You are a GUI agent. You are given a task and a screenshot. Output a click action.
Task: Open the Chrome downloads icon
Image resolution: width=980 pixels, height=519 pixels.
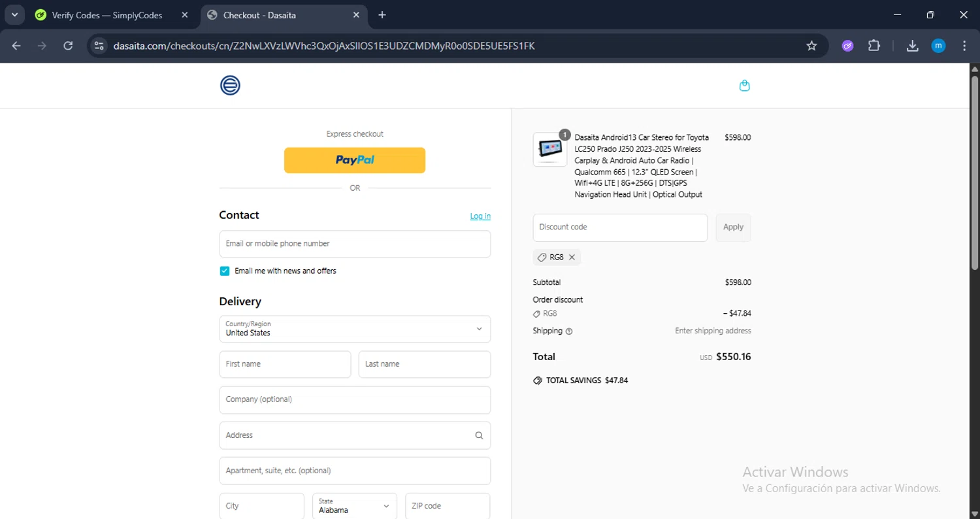coord(913,46)
